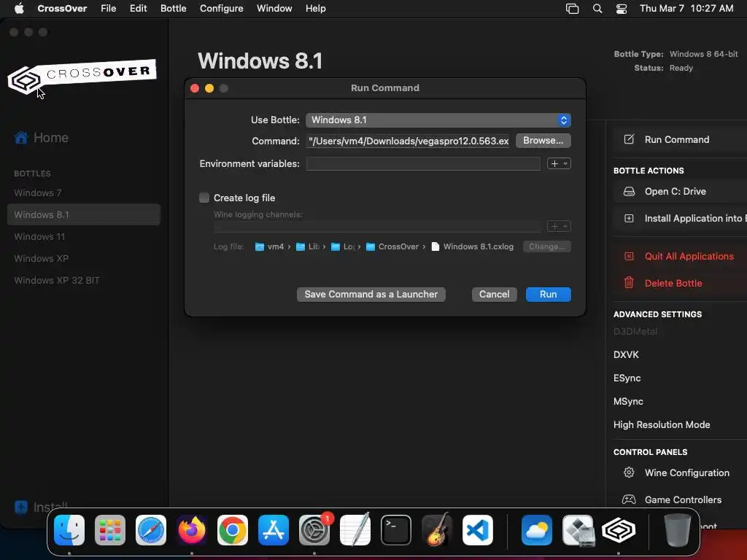The width and height of the screenshot is (747, 560).
Task: Click the Install button in the sidebar
Action: pyautogui.click(x=42, y=507)
